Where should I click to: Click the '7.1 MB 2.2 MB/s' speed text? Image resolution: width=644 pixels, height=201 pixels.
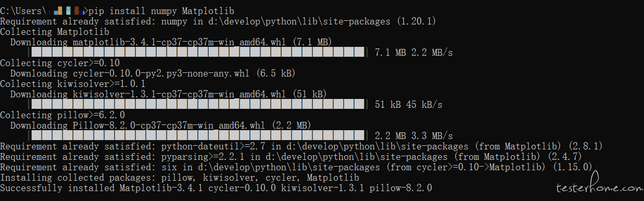[414, 52]
